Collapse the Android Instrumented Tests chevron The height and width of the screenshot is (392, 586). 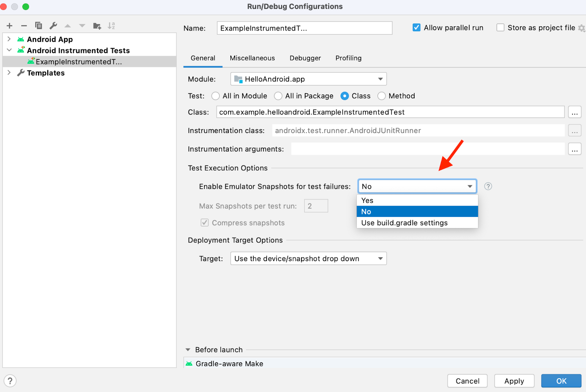[9, 50]
